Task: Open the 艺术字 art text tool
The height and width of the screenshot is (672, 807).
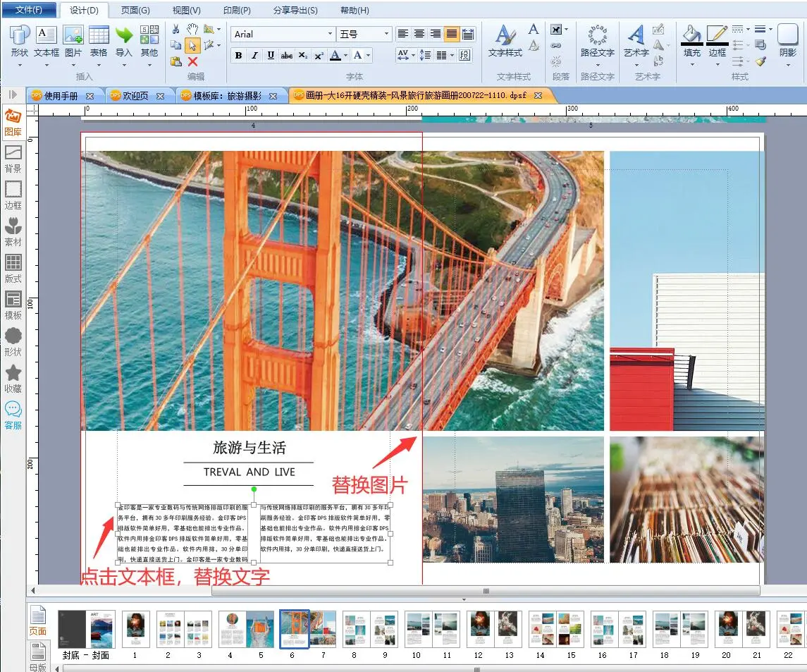Action: pos(636,41)
